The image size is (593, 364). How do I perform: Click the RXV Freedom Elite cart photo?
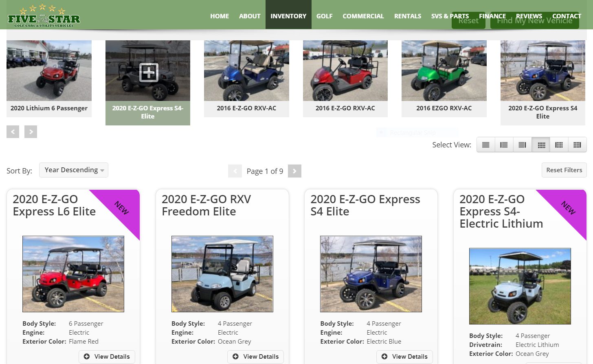pyautogui.click(x=222, y=274)
